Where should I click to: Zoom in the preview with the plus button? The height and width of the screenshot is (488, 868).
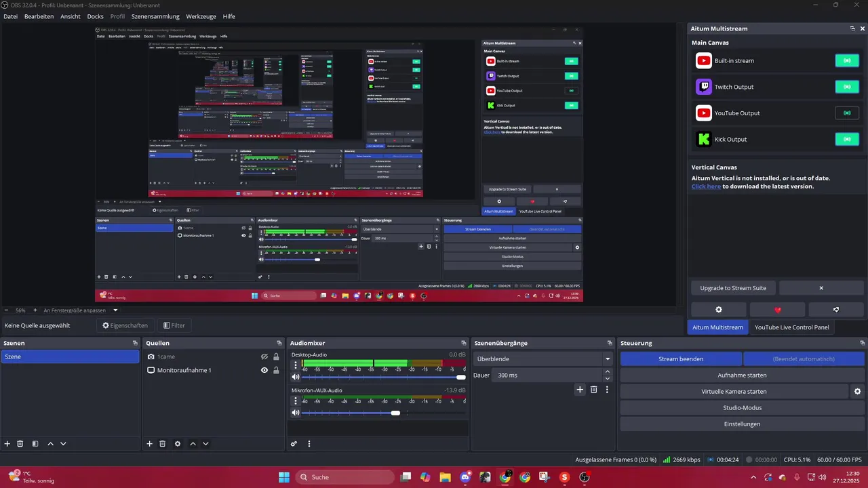pyautogui.click(x=35, y=310)
